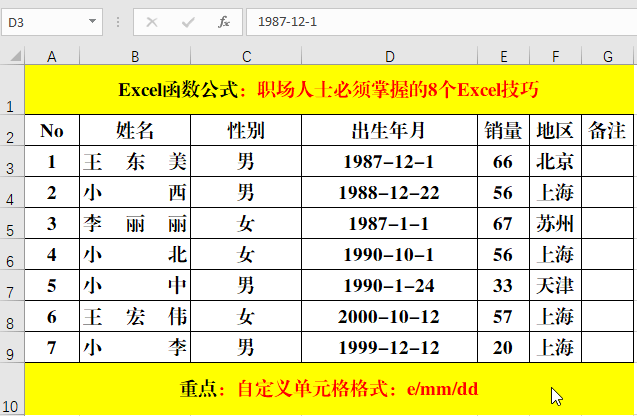637x416 pixels.
Task: Select 性别 cell 女 in 李丽丽's row
Action: pos(246,223)
